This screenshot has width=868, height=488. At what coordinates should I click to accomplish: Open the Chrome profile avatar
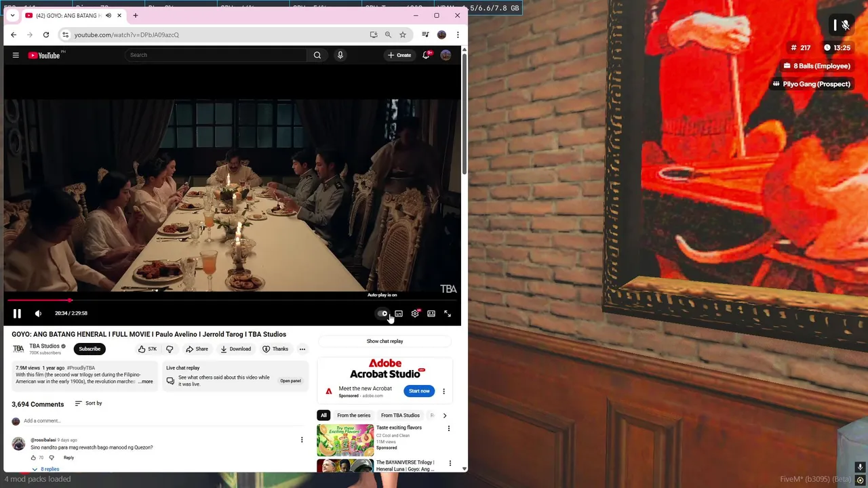pos(441,35)
